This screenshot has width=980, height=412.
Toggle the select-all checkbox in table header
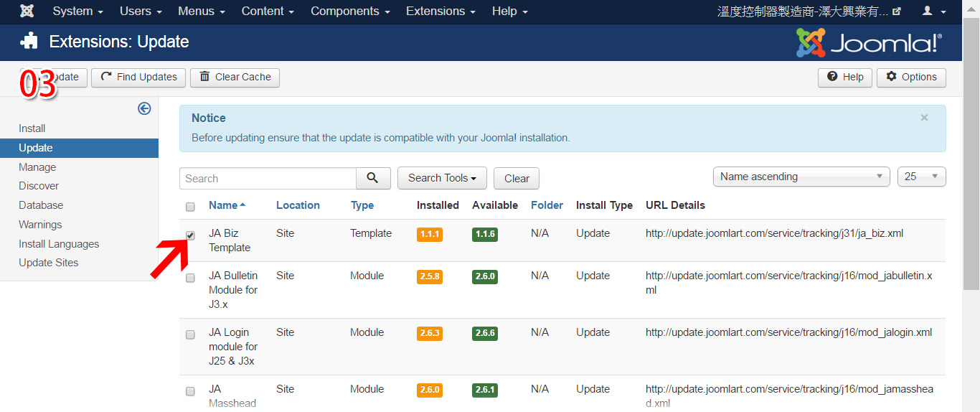(190, 207)
